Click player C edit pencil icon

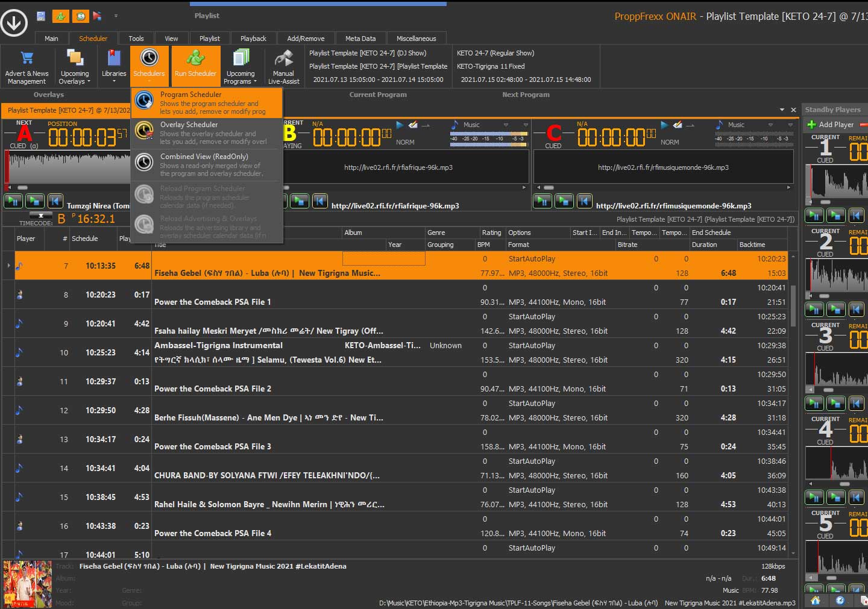coord(678,125)
